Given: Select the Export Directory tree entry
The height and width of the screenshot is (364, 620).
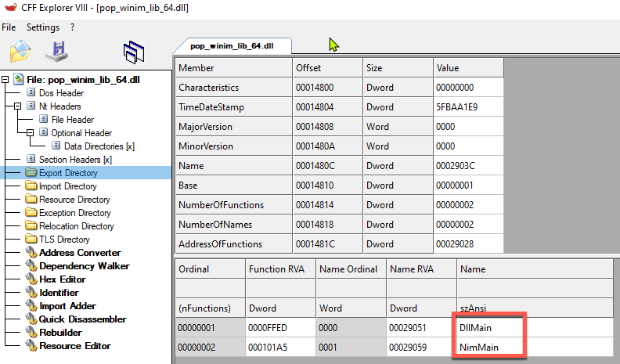Looking at the screenshot, I should tap(68, 173).
